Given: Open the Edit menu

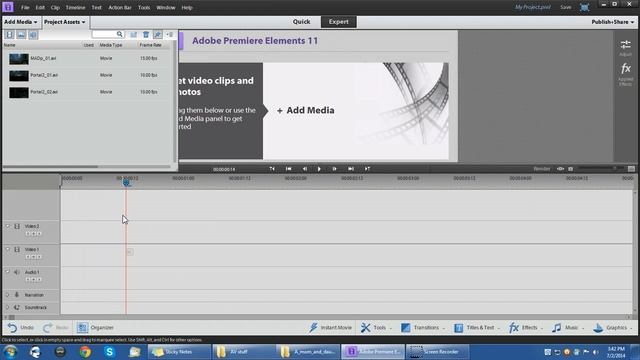Looking at the screenshot, I should tap(40, 7).
